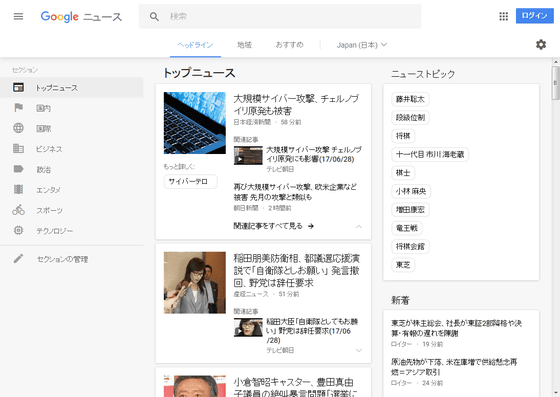Select the 将棋 topic chip
The width and height of the screenshot is (560, 397).
[x=403, y=136]
